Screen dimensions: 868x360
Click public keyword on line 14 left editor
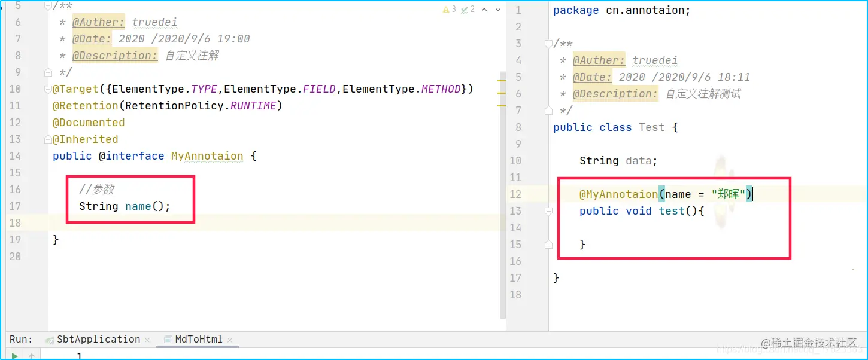(72, 156)
